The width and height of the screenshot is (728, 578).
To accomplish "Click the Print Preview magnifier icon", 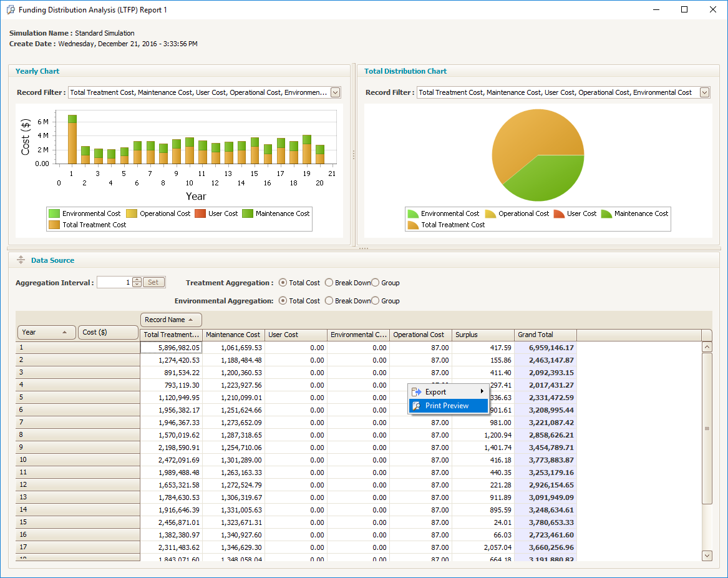I will [x=417, y=406].
